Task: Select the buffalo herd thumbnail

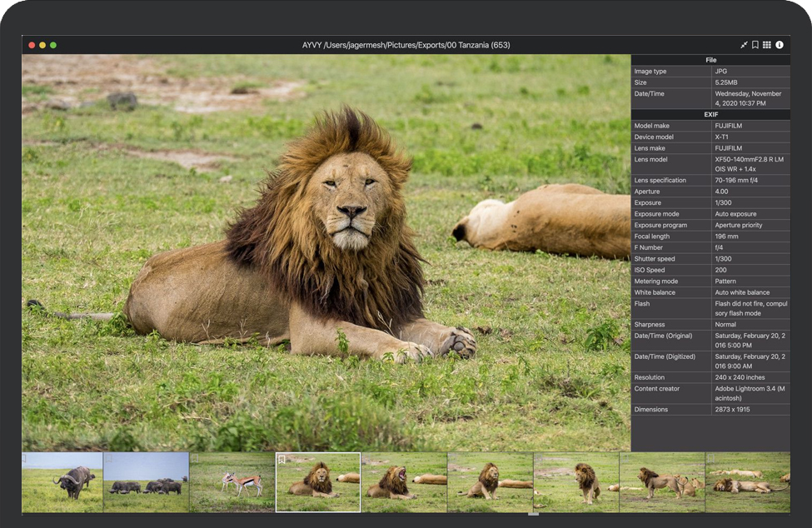Action: 147,483
